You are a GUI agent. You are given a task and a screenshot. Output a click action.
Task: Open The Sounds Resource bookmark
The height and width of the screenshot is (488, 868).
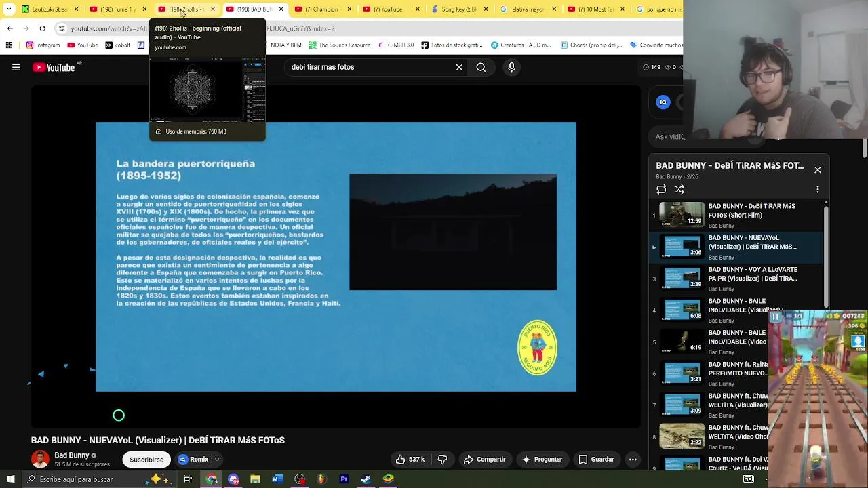340,45
